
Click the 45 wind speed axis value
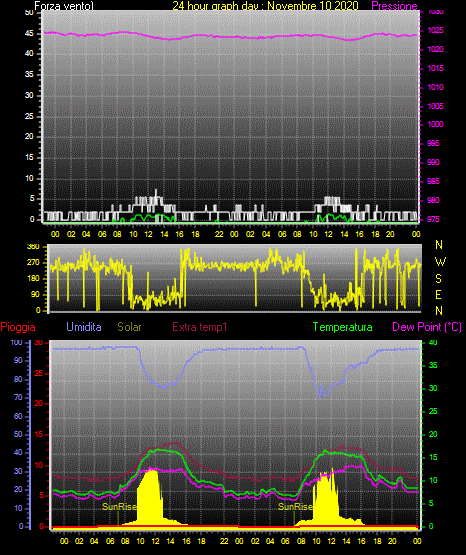[29, 33]
